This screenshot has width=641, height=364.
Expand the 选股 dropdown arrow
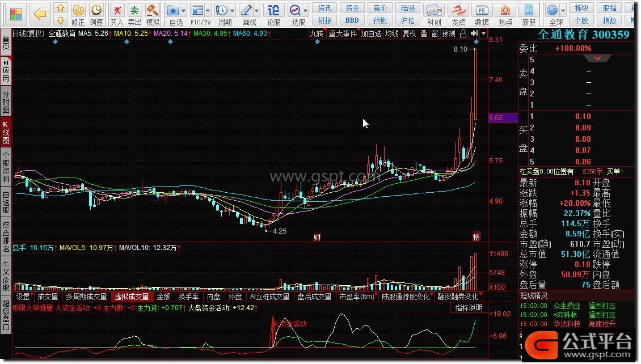[x=305, y=11]
